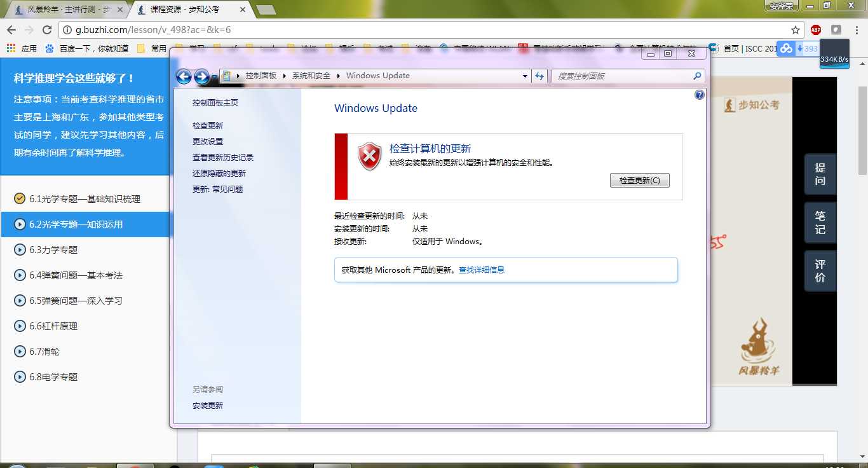Click the 检查计算机的更新 heading
This screenshot has height=468, width=868.
(430, 148)
